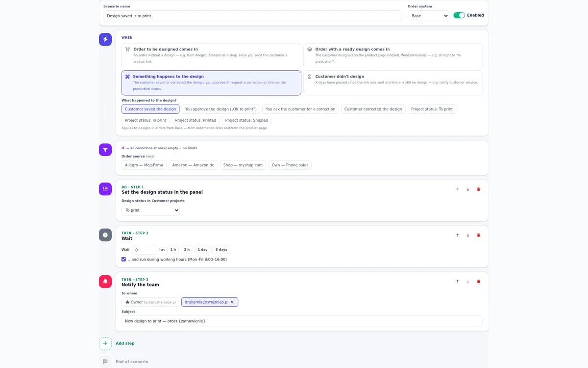
Task: Set wait preset to 1 day
Action: tap(202, 250)
